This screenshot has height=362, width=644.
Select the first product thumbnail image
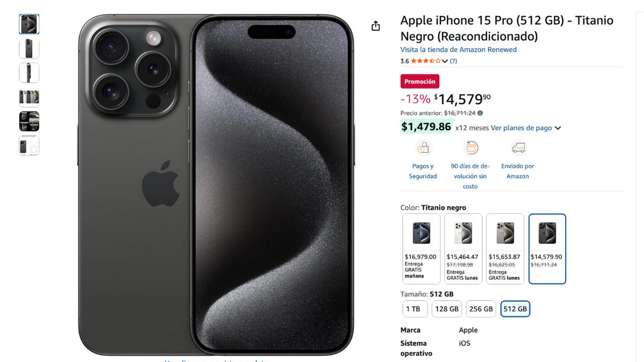[x=29, y=24]
